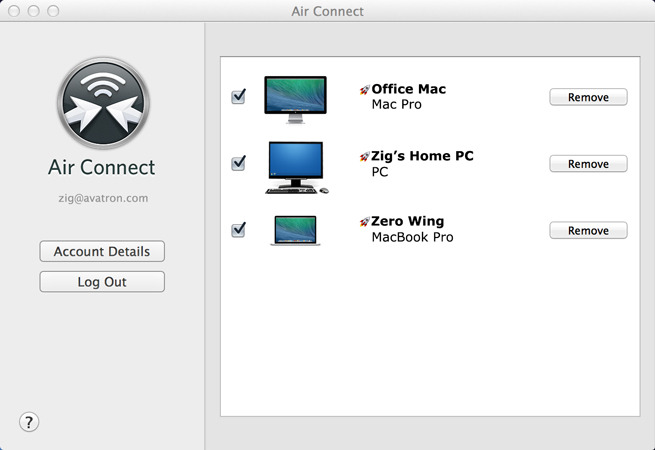Select the Zig's Home PC desktop image
The image size is (655, 450).
(x=296, y=166)
